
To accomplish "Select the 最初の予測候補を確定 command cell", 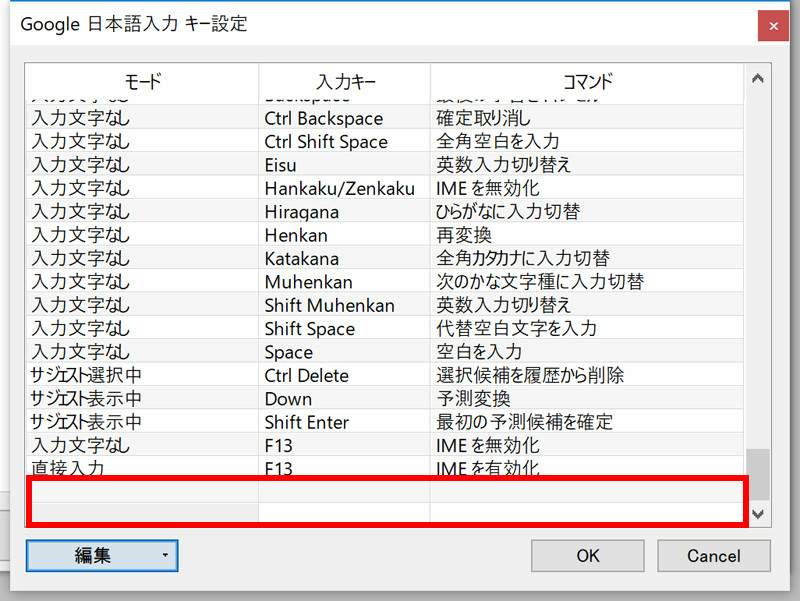I will (587, 422).
